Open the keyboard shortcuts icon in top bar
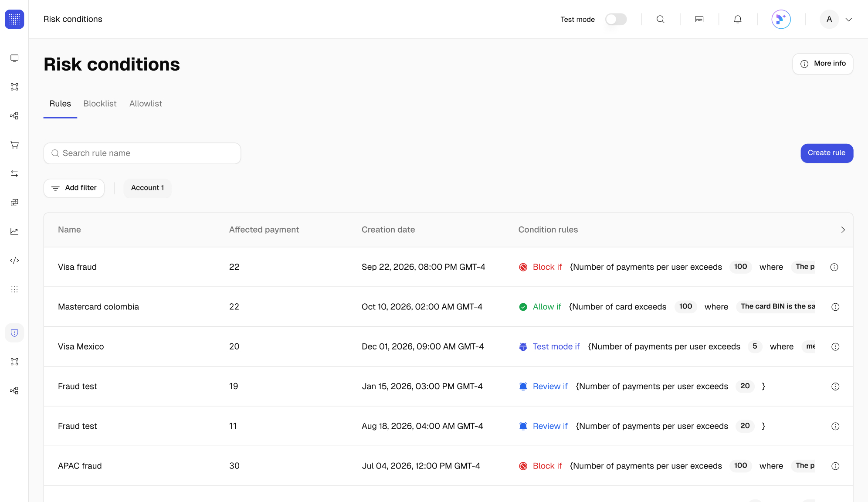The height and width of the screenshot is (502, 868). click(699, 19)
